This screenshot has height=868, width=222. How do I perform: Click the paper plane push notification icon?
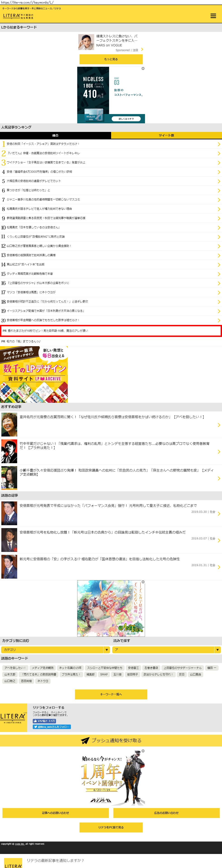[85, 741]
